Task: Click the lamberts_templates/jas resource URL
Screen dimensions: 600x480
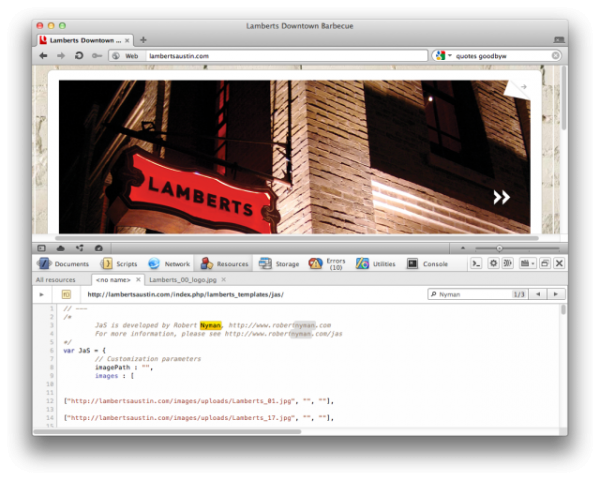Action: tap(186, 294)
